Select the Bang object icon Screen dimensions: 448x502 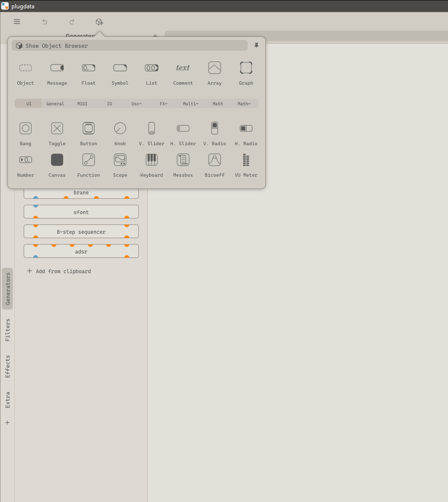26,129
